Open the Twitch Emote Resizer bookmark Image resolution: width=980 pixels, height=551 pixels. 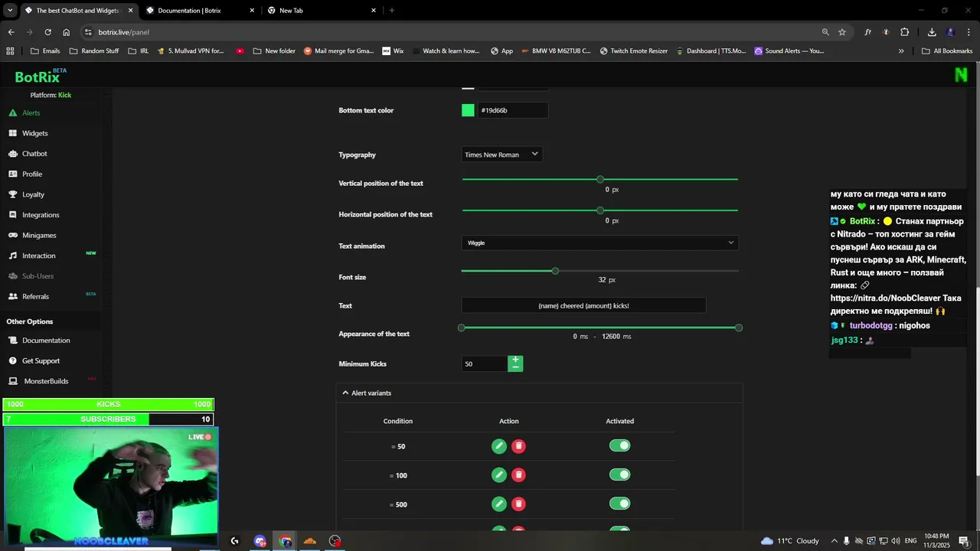(633, 51)
